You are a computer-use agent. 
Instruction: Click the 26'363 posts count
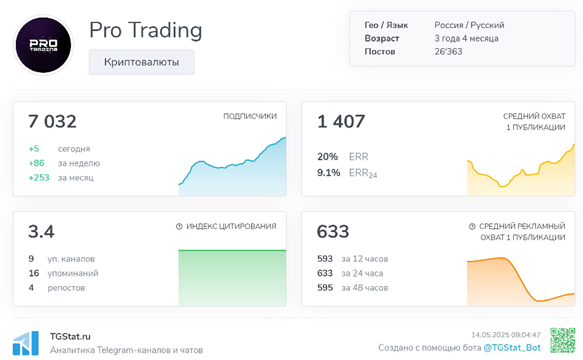448,51
